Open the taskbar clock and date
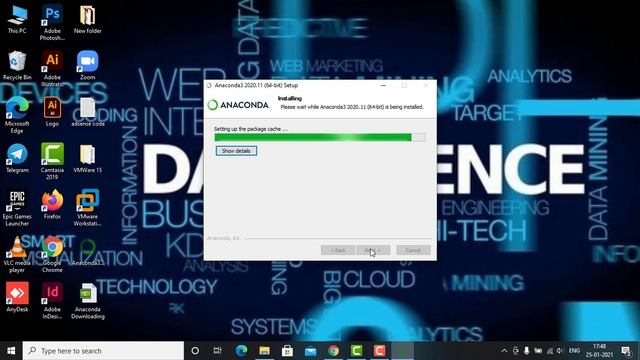The image size is (640, 360). coord(599,351)
